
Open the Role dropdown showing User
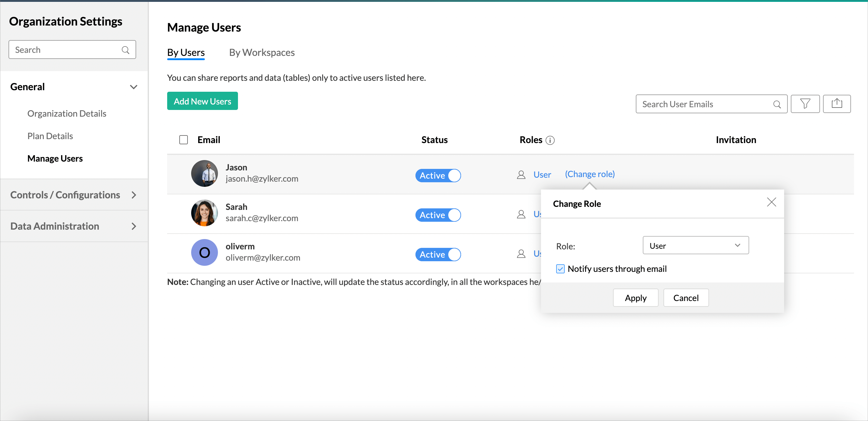click(695, 245)
